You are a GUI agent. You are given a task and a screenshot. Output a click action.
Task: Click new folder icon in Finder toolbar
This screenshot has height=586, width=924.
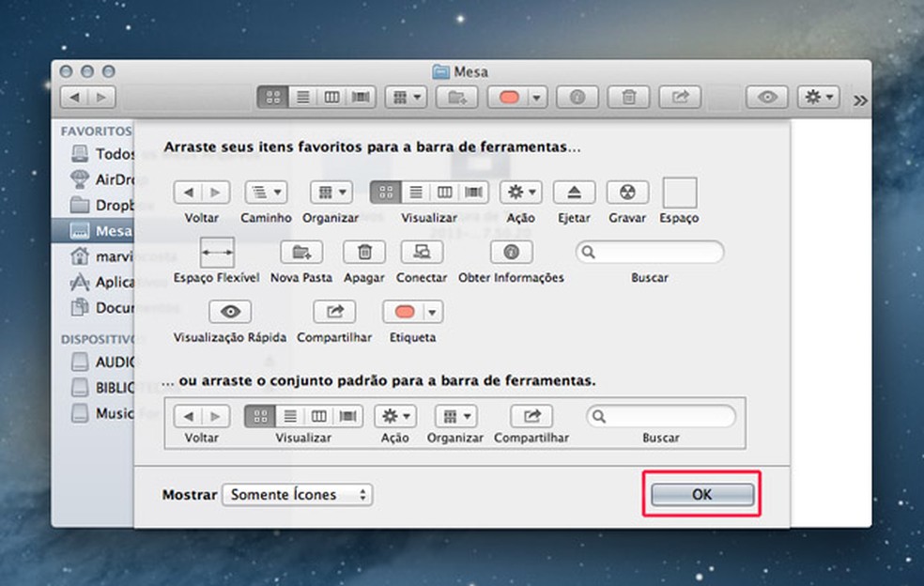[456, 98]
